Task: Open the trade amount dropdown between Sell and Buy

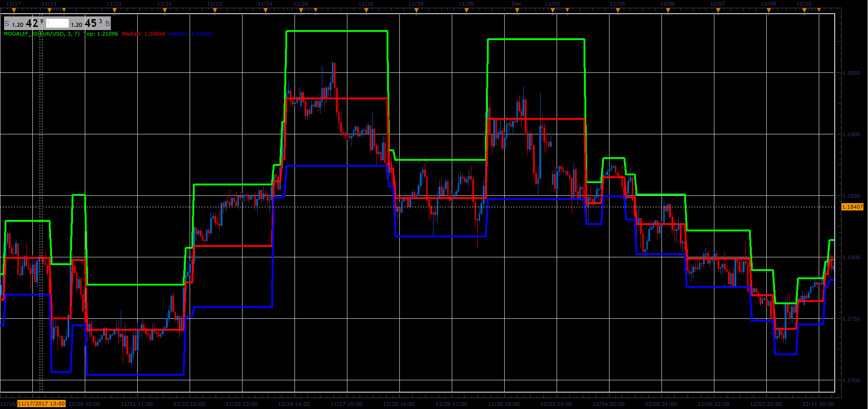Action: pos(57,23)
